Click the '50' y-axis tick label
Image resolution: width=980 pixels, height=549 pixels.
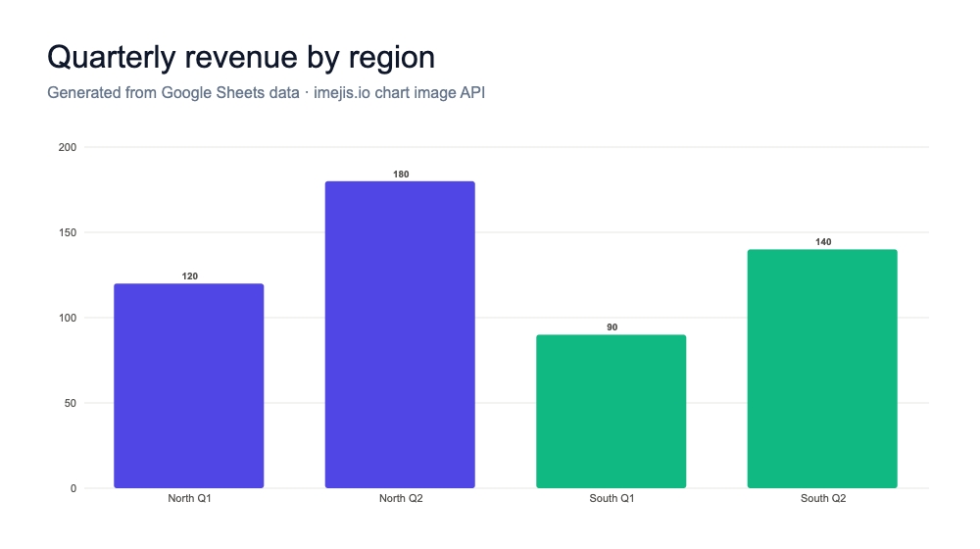(x=70, y=403)
